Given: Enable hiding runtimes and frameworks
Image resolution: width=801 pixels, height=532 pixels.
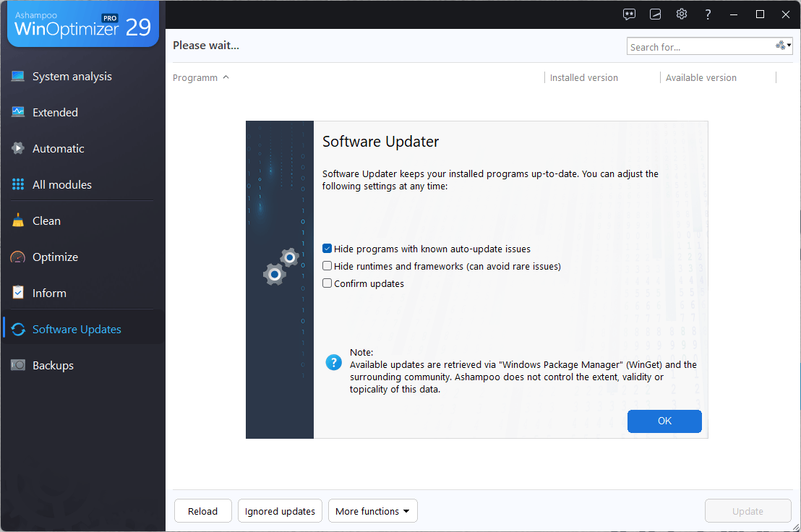Looking at the screenshot, I should (x=327, y=265).
